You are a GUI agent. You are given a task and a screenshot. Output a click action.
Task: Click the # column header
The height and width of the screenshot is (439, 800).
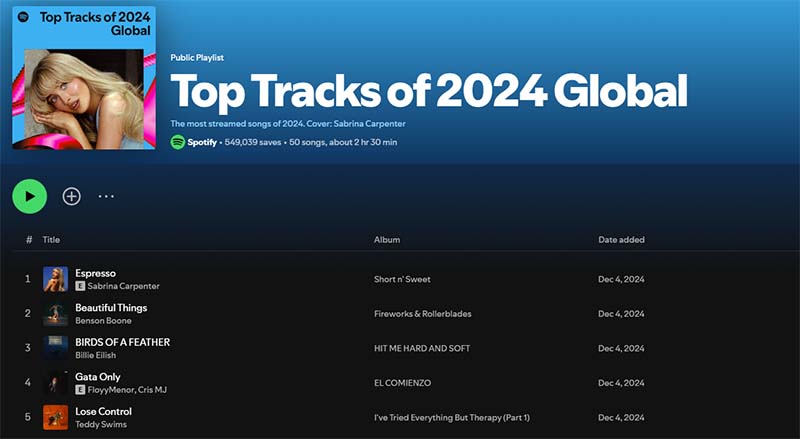click(x=29, y=239)
